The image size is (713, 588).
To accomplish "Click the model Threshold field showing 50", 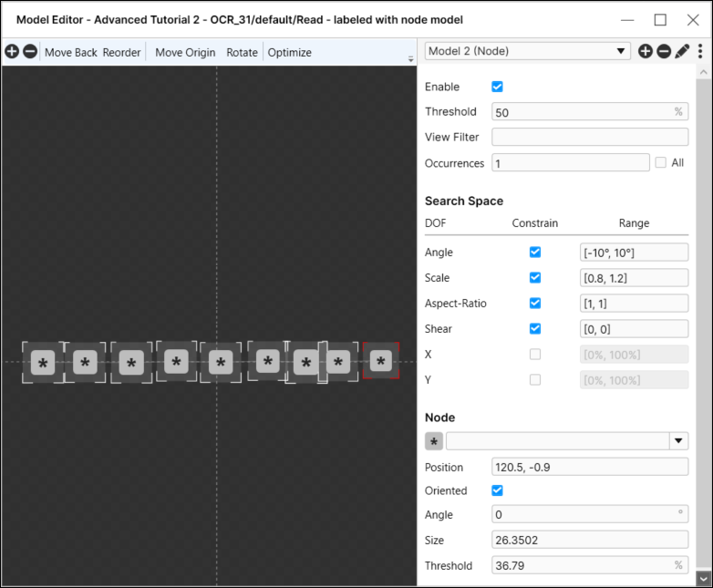I will point(590,112).
